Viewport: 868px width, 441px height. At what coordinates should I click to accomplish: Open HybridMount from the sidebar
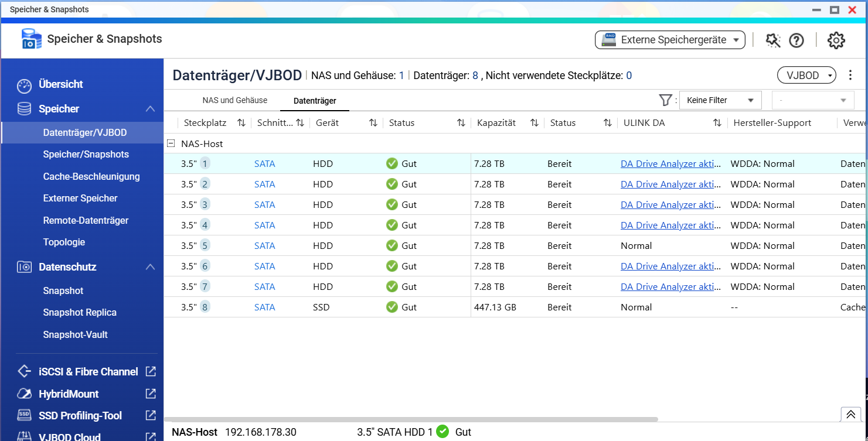tap(69, 394)
